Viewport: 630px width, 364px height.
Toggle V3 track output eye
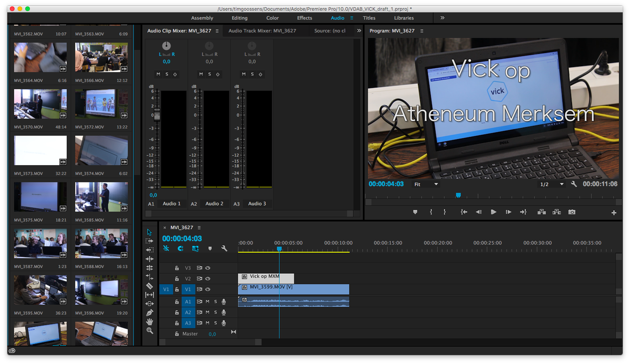[x=208, y=268]
